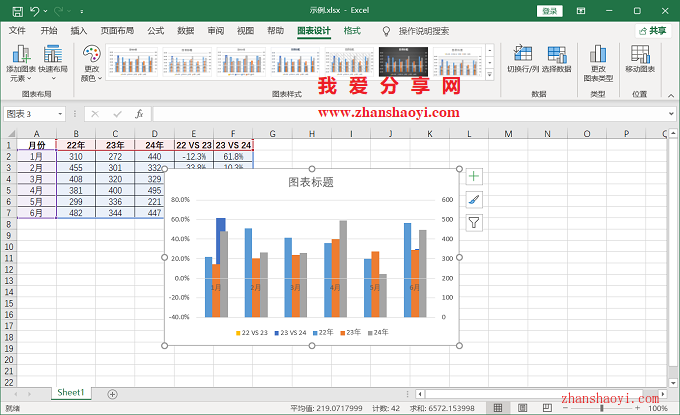Switch to the 公式 ribbon tab

click(155, 30)
